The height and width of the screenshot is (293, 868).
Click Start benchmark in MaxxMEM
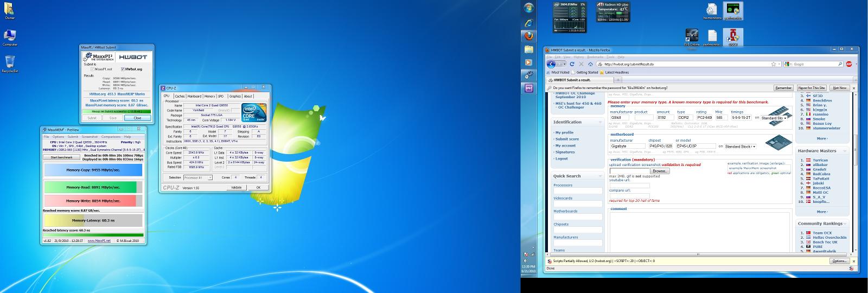point(61,157)
